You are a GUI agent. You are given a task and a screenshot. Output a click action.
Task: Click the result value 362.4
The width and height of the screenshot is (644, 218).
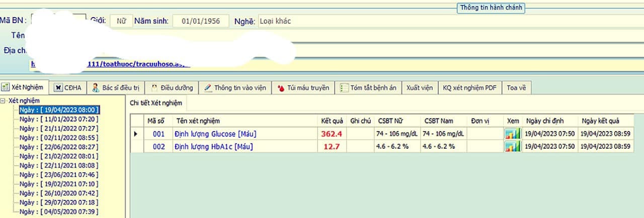(x=332, y=134)
